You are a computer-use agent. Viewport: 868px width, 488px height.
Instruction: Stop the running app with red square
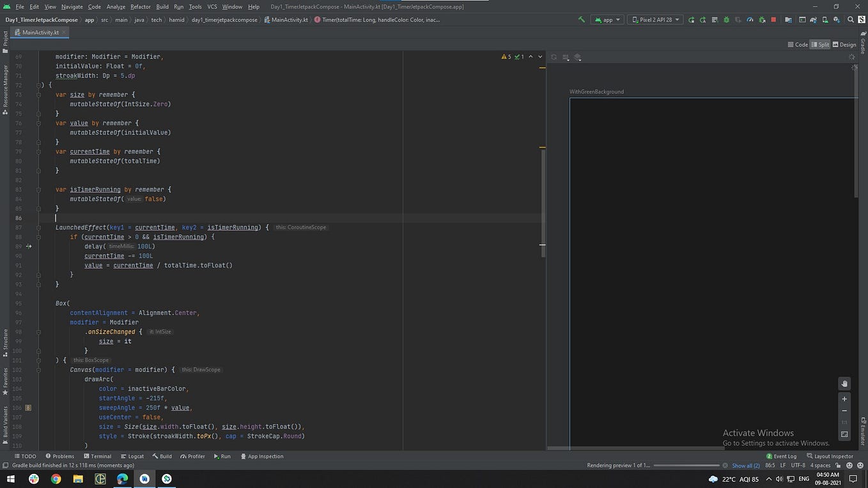tap(773, 20)
